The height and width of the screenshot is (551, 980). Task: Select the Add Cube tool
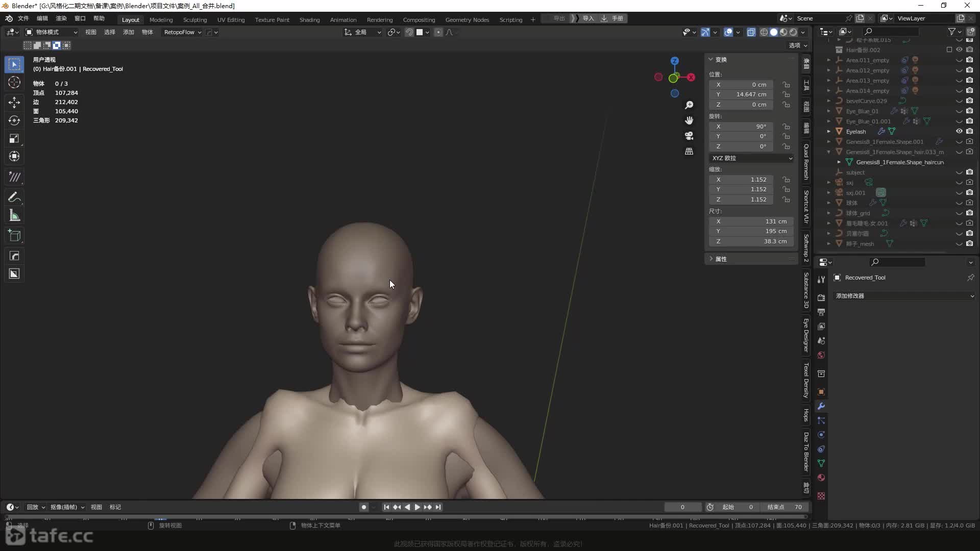pos(14,236)
